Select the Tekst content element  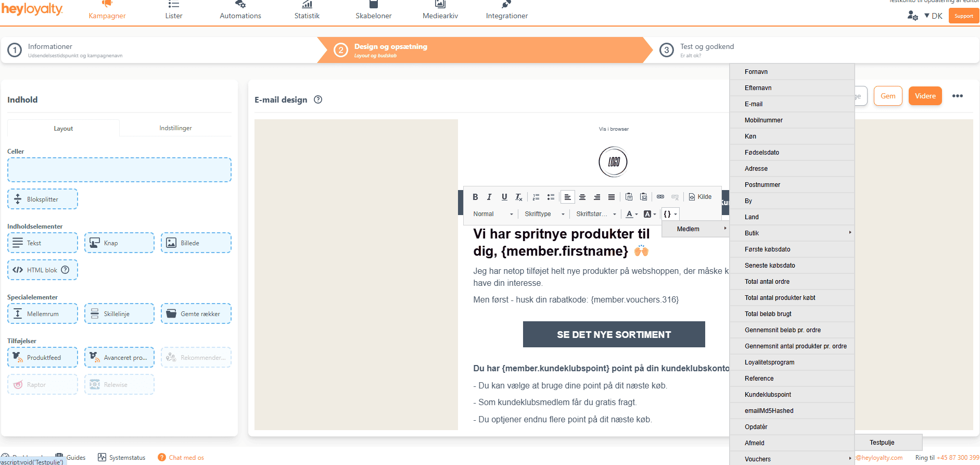pos(43,243)
